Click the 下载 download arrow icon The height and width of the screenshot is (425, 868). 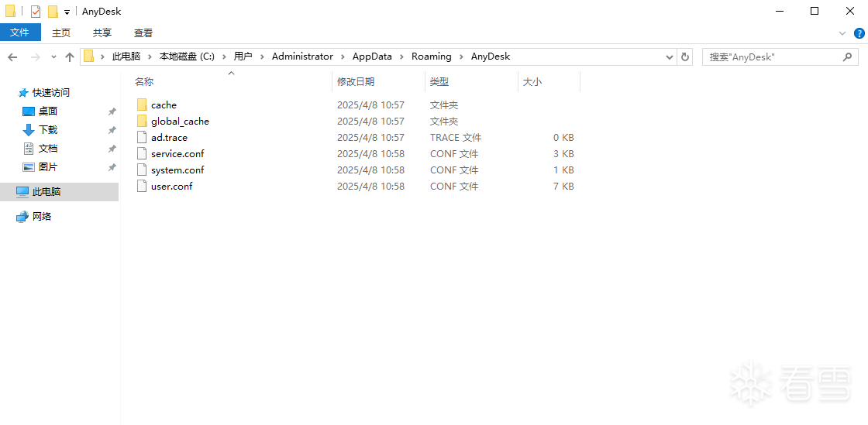pos(28,130)
